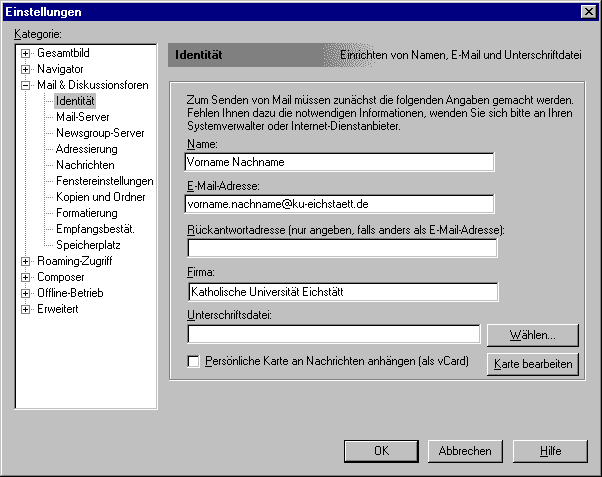The image size is (602, 477).
Task: Expand the Composer category
Action: click(x=26, y=277)
